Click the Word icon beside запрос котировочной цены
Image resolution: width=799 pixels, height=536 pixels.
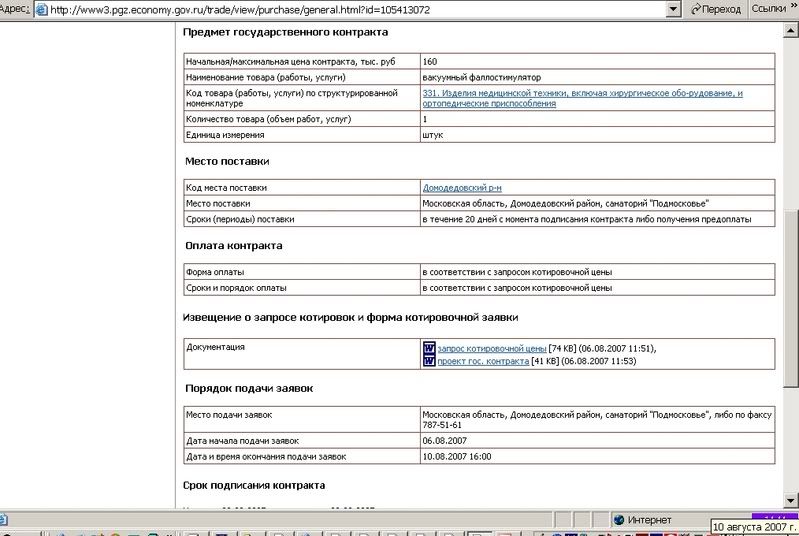pyautogui.click(x=429, y=347)
